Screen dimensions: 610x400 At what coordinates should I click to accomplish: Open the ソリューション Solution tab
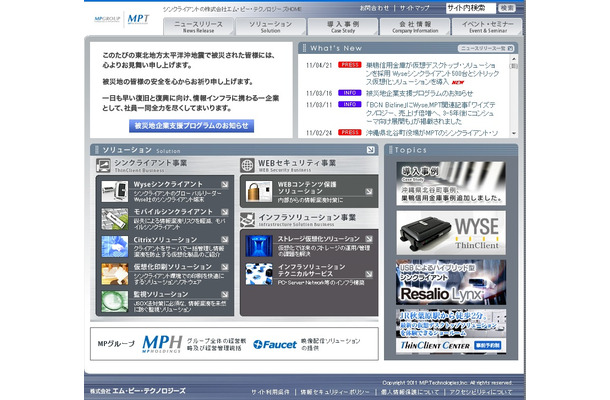click(x=270, y=26)
